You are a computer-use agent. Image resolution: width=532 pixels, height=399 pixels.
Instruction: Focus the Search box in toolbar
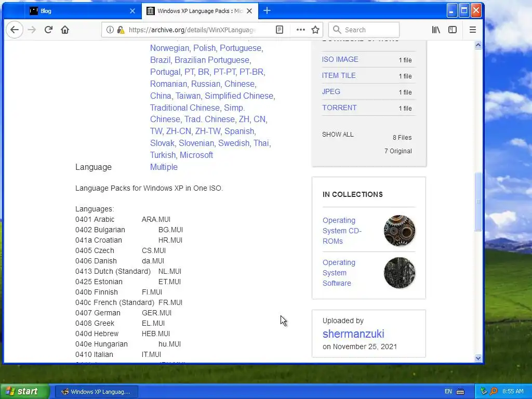coord(364,30)
